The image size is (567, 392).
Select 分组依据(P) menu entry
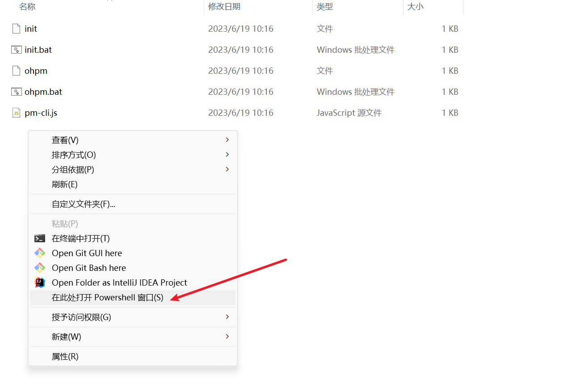pyautogui.click(x=133, y=169)
